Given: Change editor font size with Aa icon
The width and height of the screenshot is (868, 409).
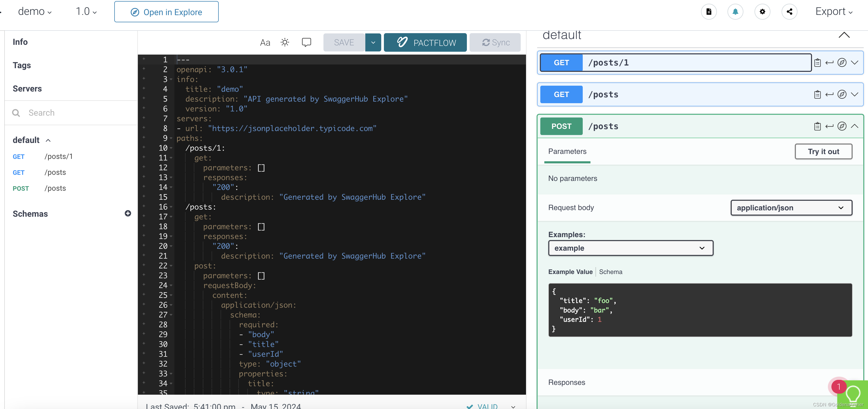Looking at the screenshot, I should point(265,42).
